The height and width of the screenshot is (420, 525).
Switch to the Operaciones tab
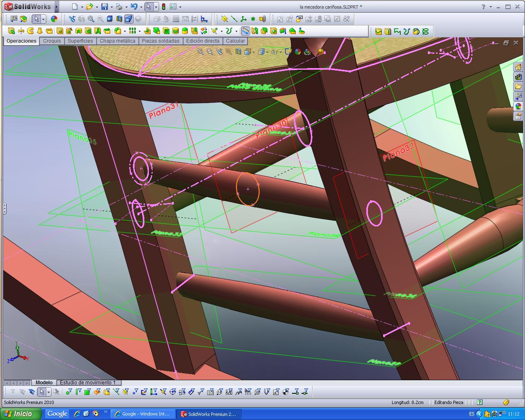click(x=21, y=41)
